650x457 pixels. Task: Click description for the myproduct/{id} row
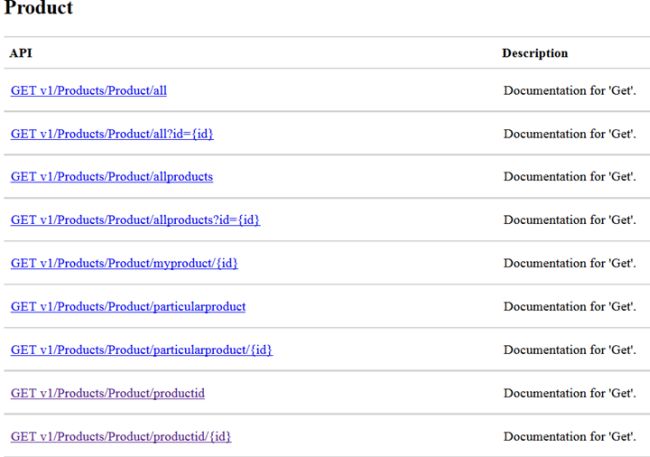click(x=569, y=264)
